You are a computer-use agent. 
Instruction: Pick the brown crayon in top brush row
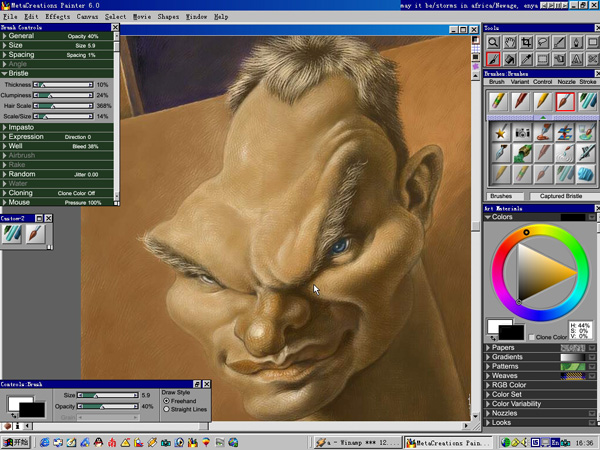(520, 102)
